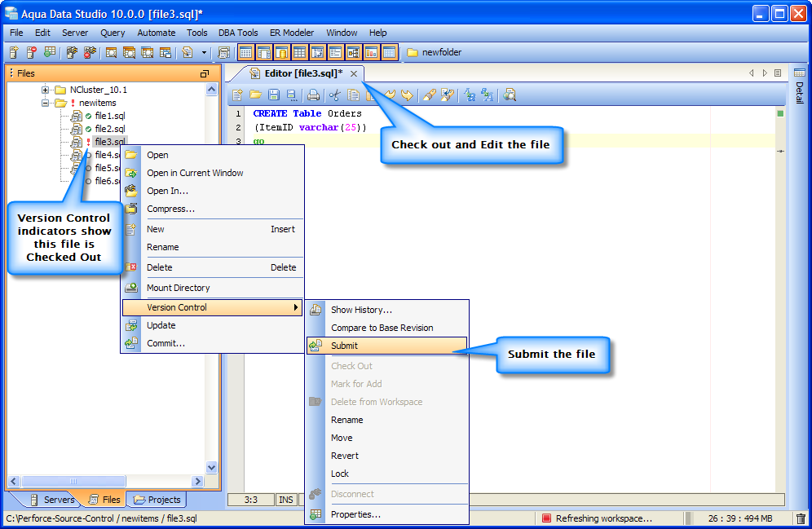Screen dimensions: 812x529
Task: Click the register server toolbar icon
Action: (14, 52)
